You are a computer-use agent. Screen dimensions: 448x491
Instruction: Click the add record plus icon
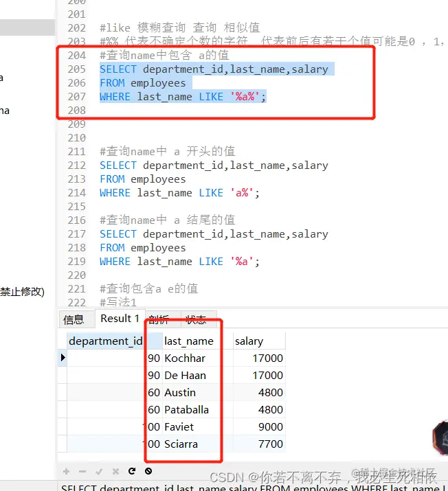tap(66, 471)
